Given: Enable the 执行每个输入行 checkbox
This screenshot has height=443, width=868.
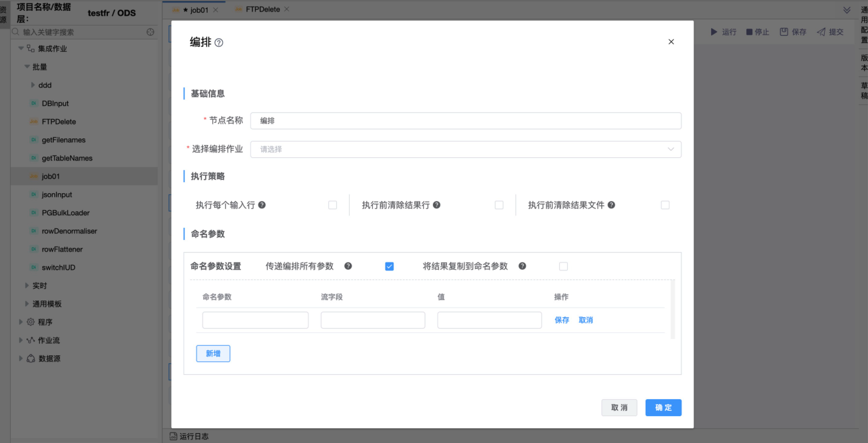Looking at the screenshot, I should click(332, 205).
